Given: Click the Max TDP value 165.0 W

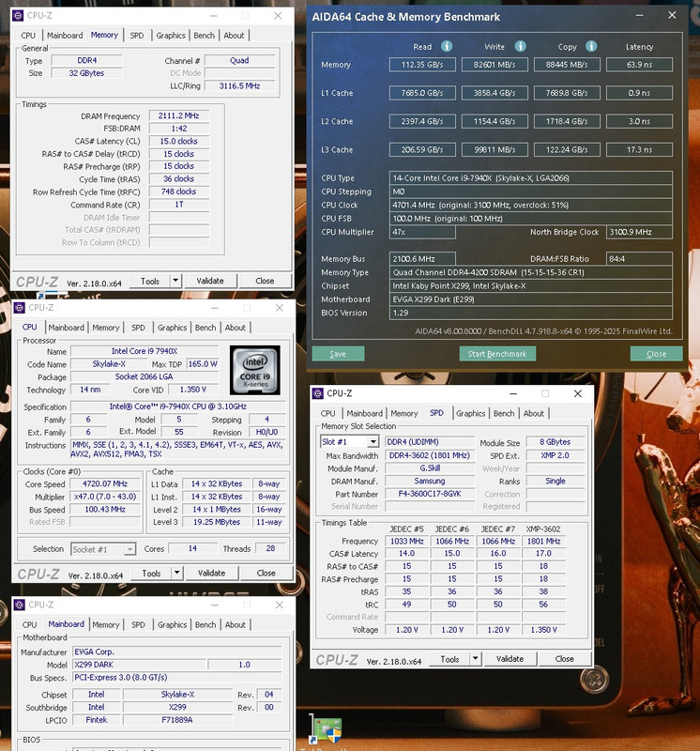Looking at the screenshot, I should point(203,364).
